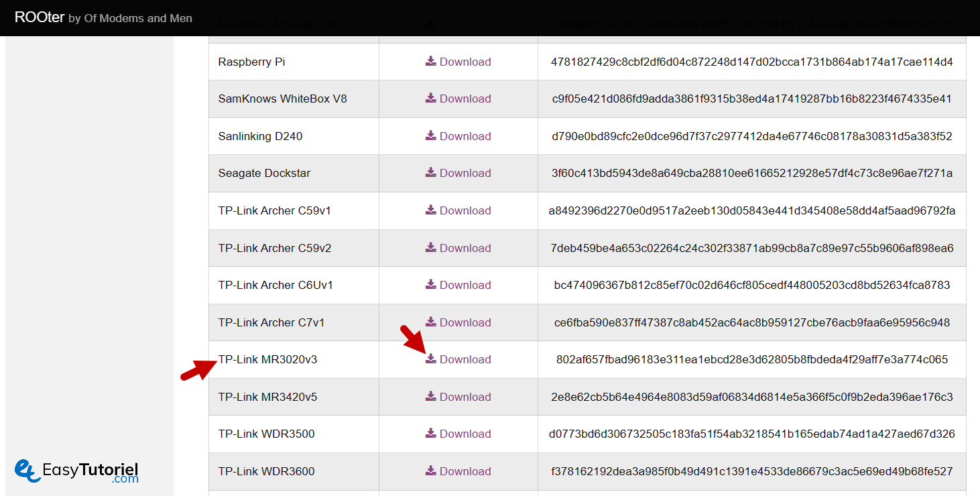Open the Download link for SamKnows WhiteBox V8
The image size is (980, 496).
(x=465, y=99)
